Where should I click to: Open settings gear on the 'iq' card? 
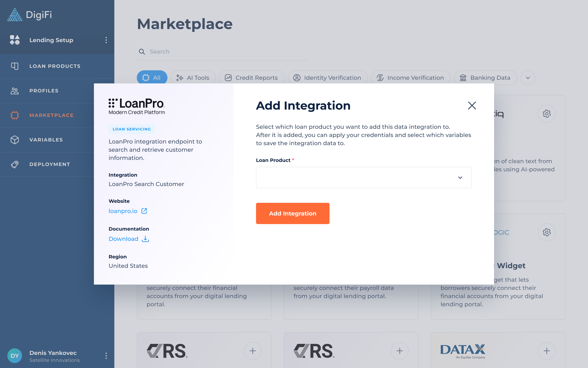[x=546, y=114]
